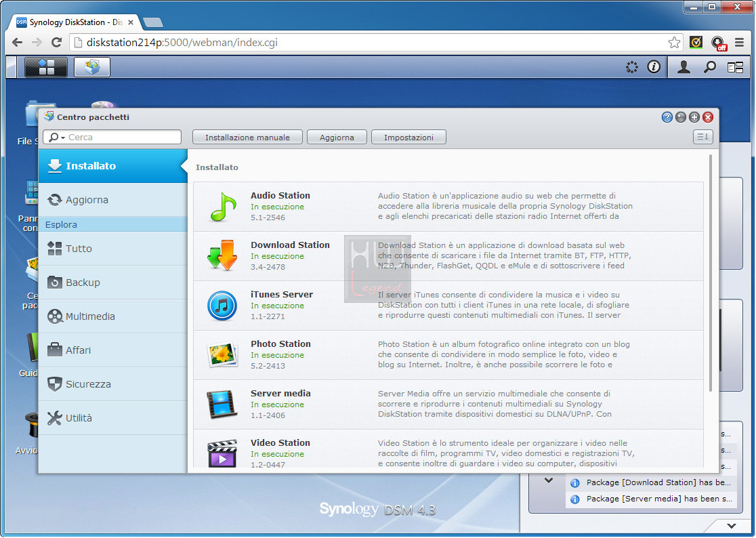The height and width of the screenshot is (538, 756).
Task: Open the Download Station package title
Action: click(x=290, y=245)
